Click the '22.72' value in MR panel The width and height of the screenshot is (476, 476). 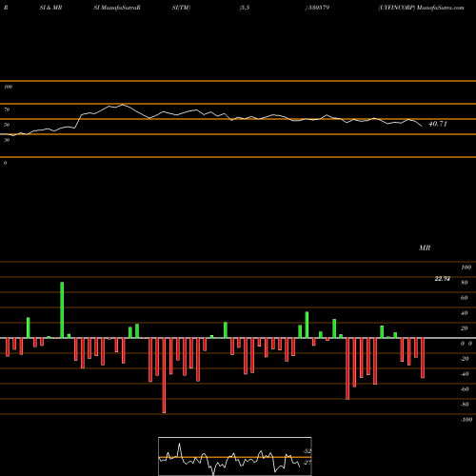click(443, 279)
